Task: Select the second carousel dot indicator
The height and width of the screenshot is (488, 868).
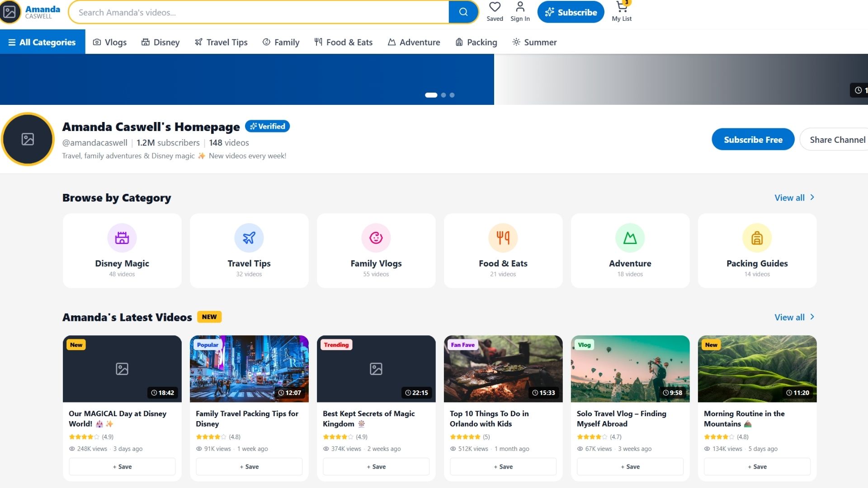Action: pyautogui.click(x=443, y=95)
